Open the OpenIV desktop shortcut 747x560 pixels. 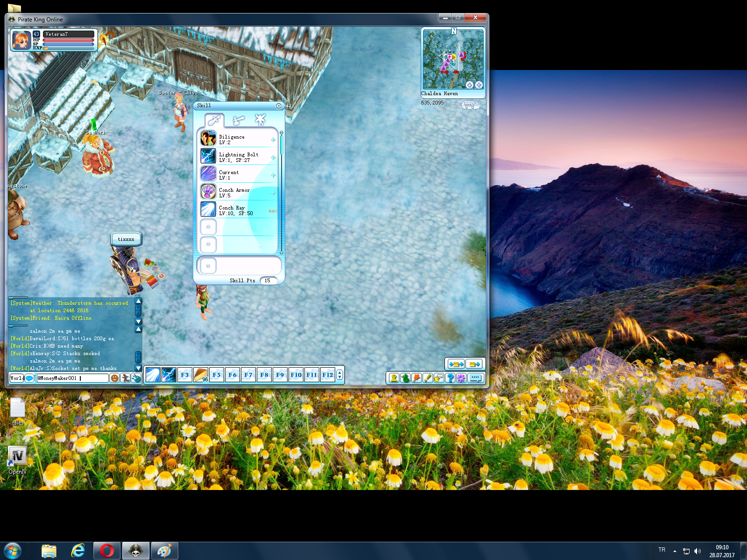tap(17, 460)
